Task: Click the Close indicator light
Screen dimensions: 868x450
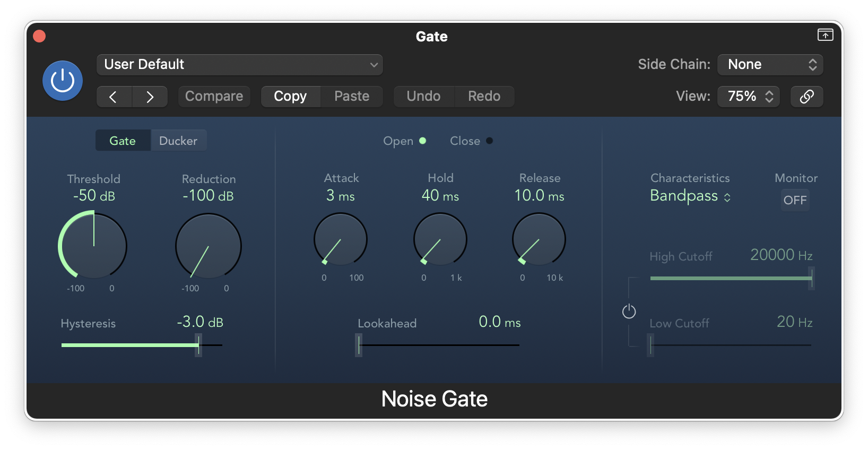Action: click(489, 141)
